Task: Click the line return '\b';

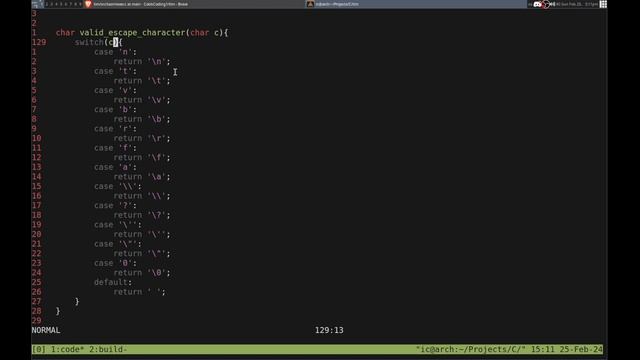Action: point(142,119)
